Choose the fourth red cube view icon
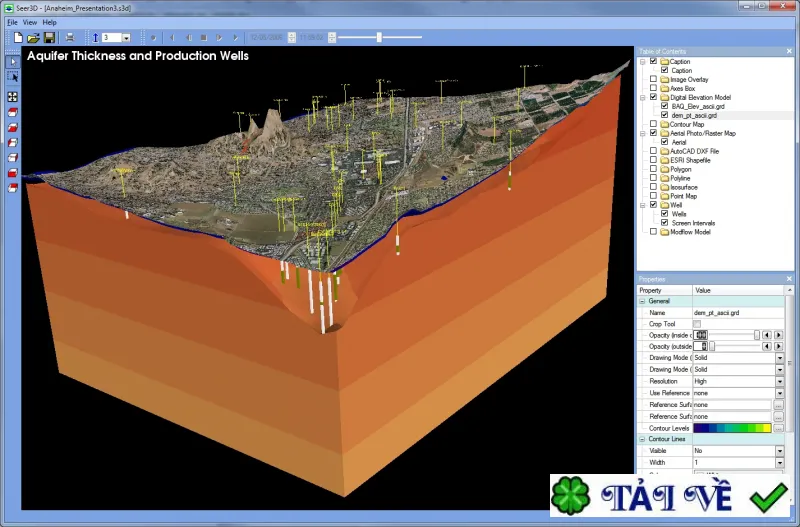This screenshot has width=800, height=527. click(13, 158)
